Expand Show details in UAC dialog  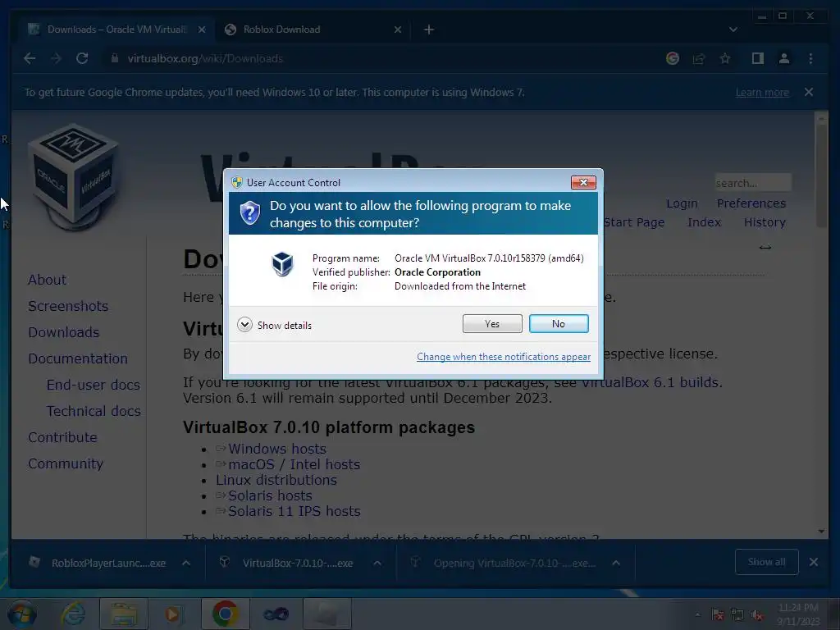pyautogui.click(x=274, y=325)
